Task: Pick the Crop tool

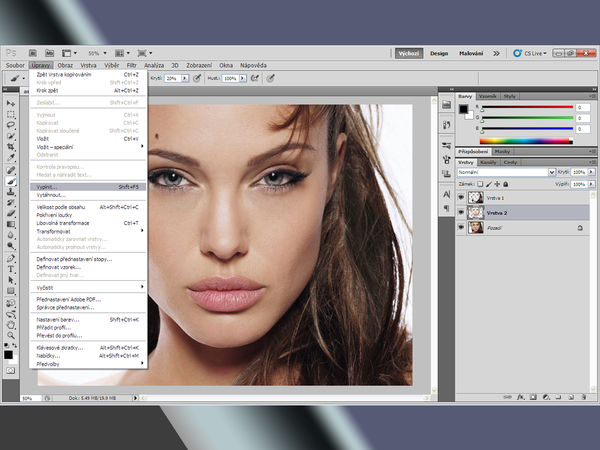Action: click(x=11, y=147)
